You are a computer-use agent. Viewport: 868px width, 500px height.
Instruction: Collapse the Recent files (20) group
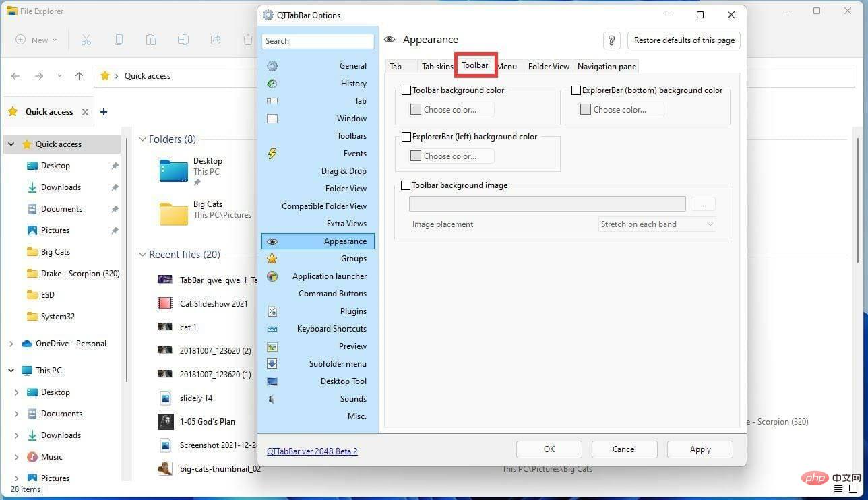[142, 255]
